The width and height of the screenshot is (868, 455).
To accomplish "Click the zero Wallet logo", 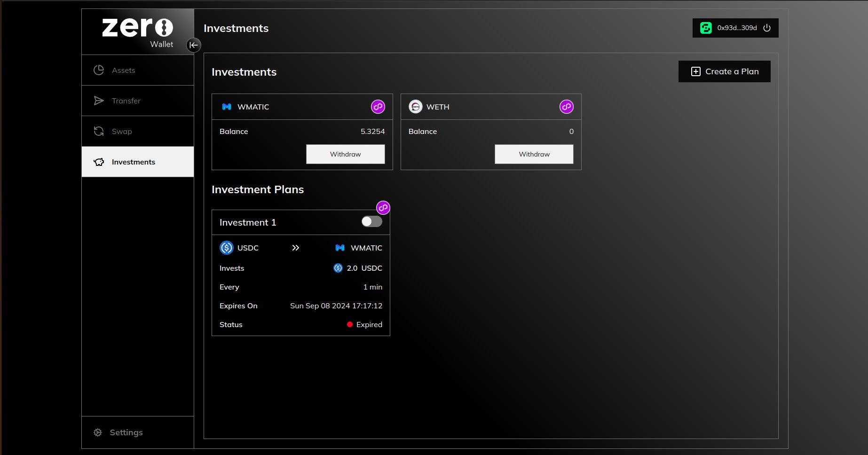I will tap(137, 32).
